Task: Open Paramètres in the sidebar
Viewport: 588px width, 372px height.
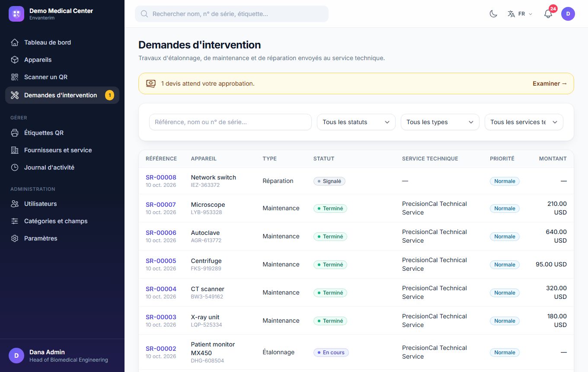Action: [62, 238]
